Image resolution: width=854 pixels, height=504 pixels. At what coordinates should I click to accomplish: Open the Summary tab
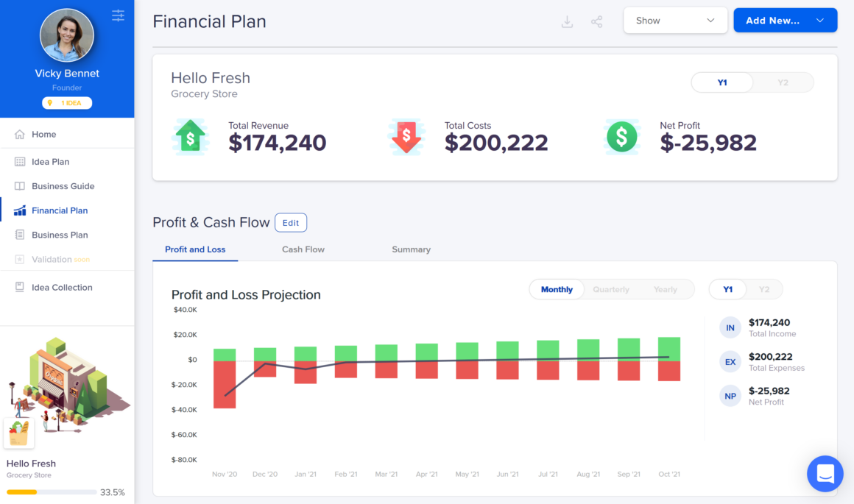[411, 249]
